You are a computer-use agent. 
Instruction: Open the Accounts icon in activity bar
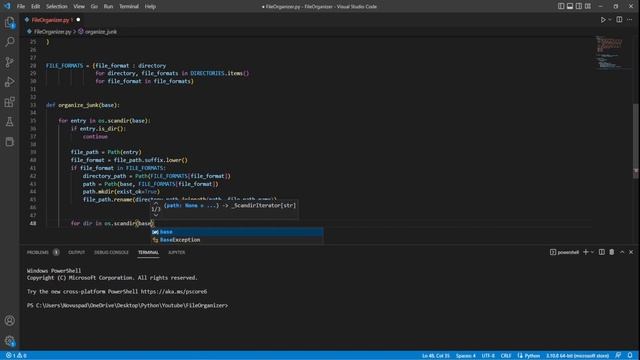click(9, 321)
